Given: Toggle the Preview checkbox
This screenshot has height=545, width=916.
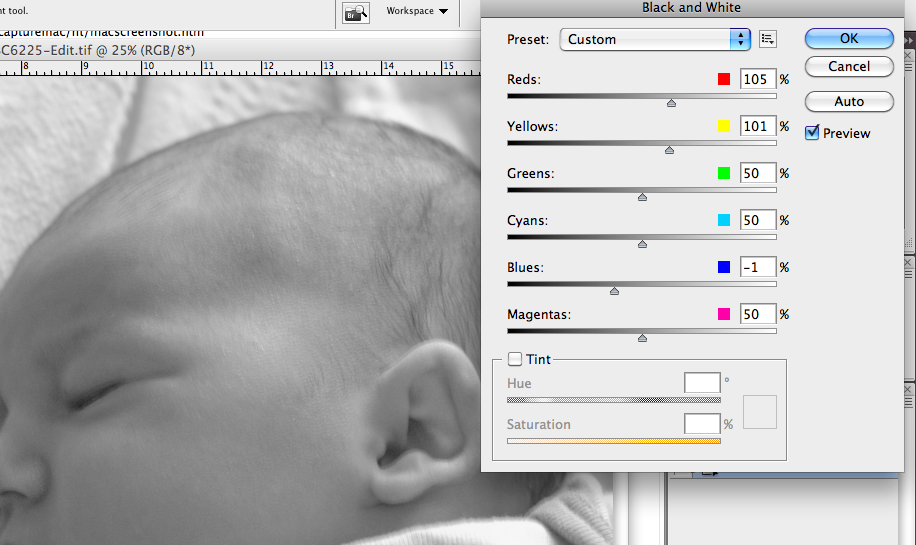Looking at the screenshot, I should coord(812,133).
